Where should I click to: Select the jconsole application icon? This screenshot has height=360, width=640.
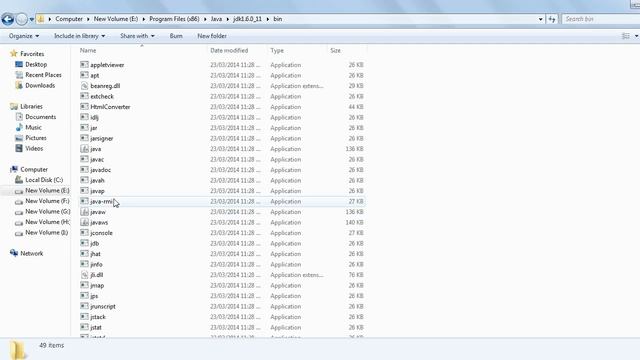pyautogui.click(x=84, y=233)
